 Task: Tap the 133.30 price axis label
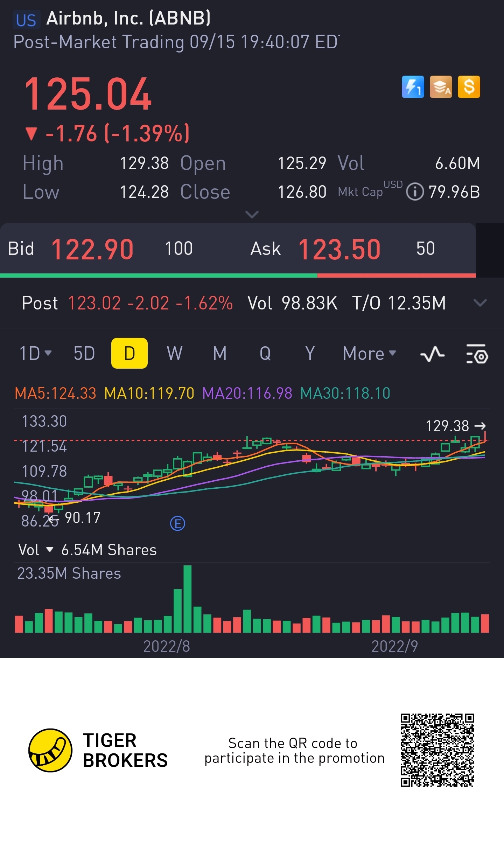(44, 421)
